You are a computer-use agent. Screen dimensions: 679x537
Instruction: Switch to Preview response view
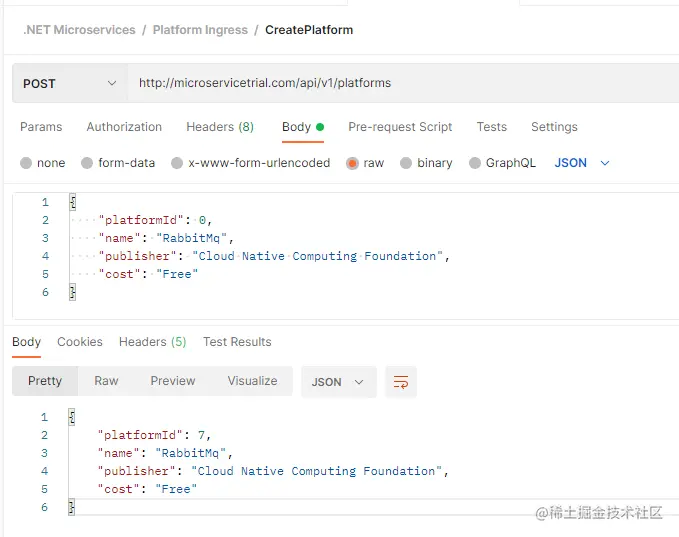coord(173,381)
